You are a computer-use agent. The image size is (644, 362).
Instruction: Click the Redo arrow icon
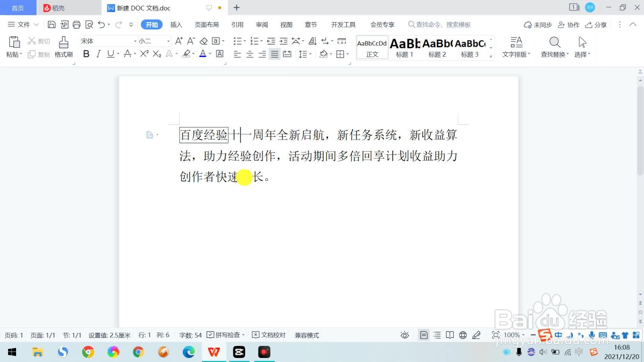click(118, 25)
